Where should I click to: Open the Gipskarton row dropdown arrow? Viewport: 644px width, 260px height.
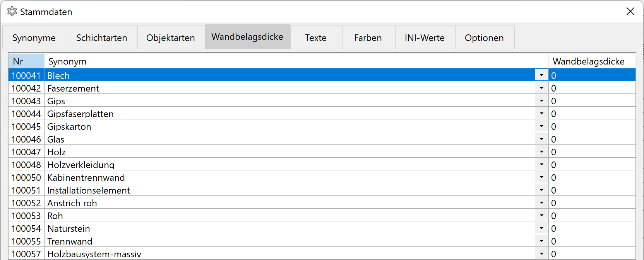point(541,126)
